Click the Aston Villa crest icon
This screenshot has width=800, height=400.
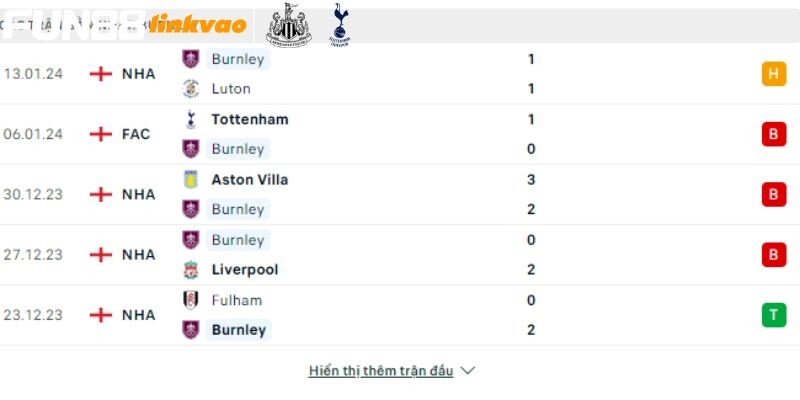[x=190, y=179]
